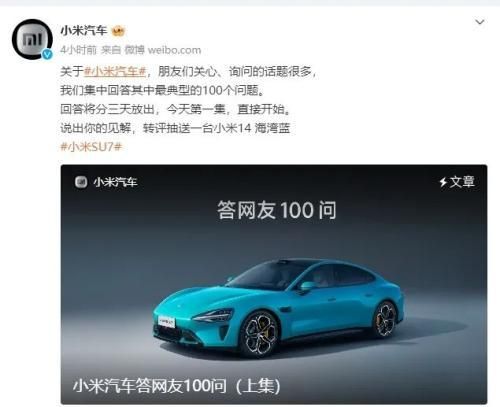Click the crown member badge beside username
The height and width of the screenshot is (407, 500).
pyautogui.click(x=118, y=31)
